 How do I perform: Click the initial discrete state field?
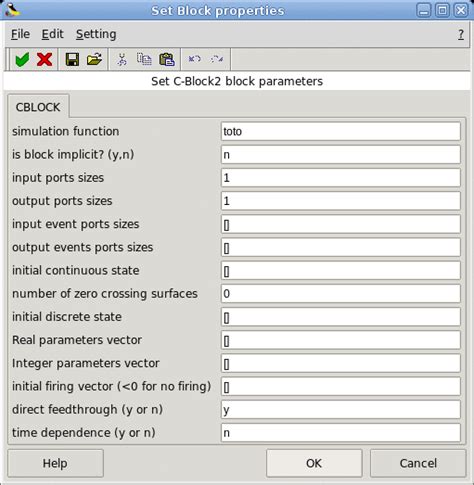point(341,317)
